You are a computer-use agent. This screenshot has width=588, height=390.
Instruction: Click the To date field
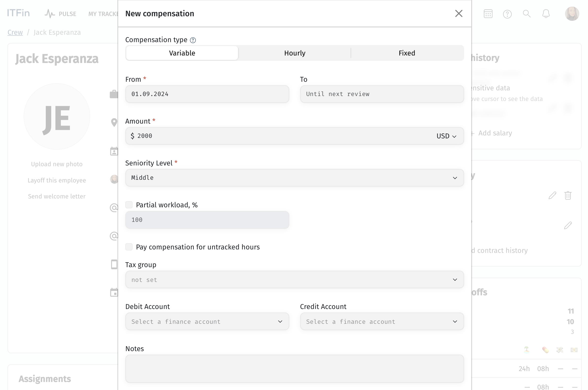(x=382, y=94)
